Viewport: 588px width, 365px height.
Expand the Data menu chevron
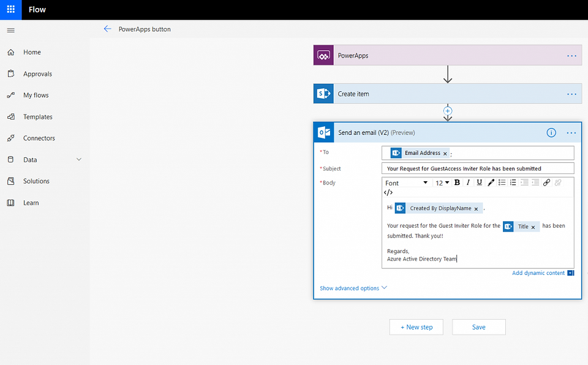pos(79,159)
